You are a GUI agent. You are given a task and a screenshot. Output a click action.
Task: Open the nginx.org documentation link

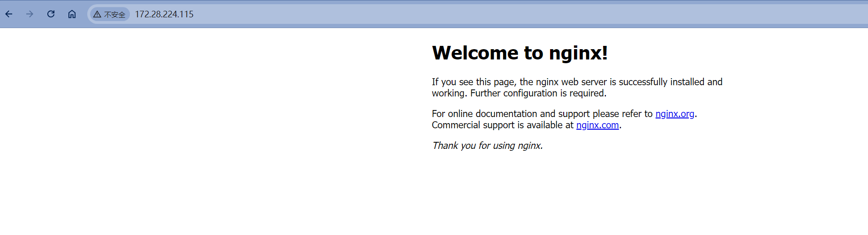[674, 114]
